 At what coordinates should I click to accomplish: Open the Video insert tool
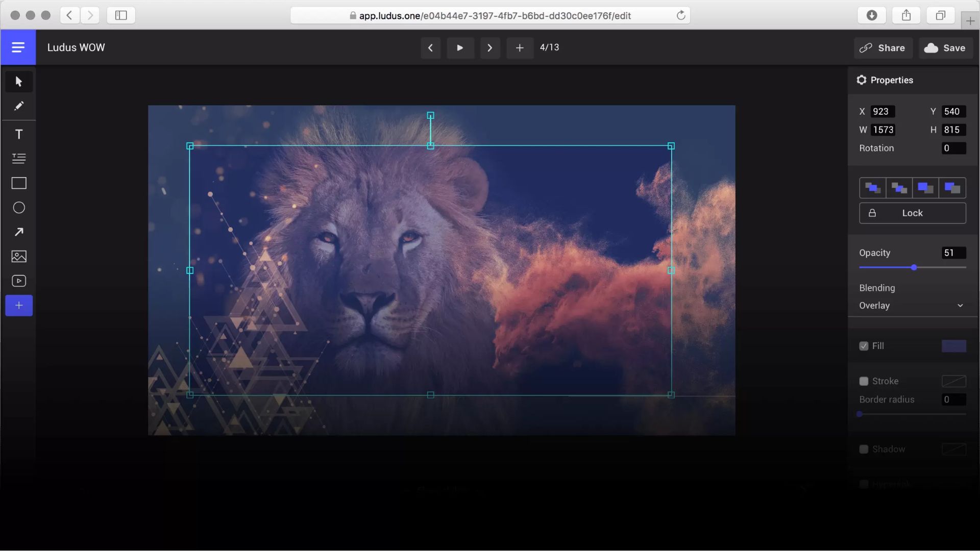[x=19, y=281]
